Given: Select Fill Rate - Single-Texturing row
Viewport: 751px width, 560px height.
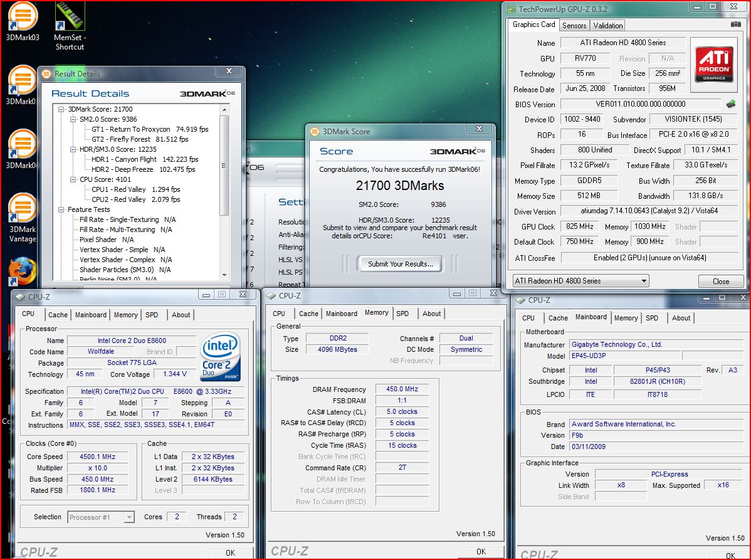Looking at the screenshot, I should [127, 220].
